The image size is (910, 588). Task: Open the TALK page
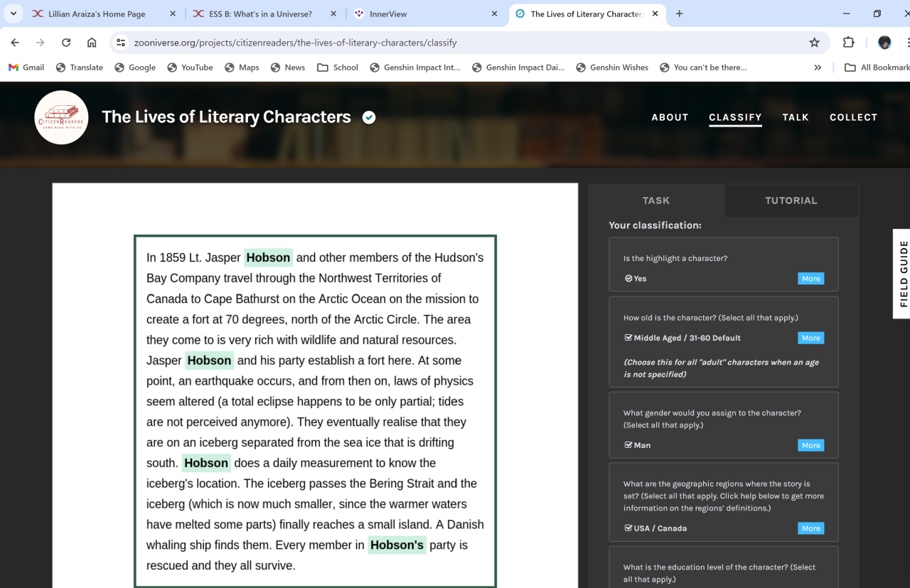(796, 117)
